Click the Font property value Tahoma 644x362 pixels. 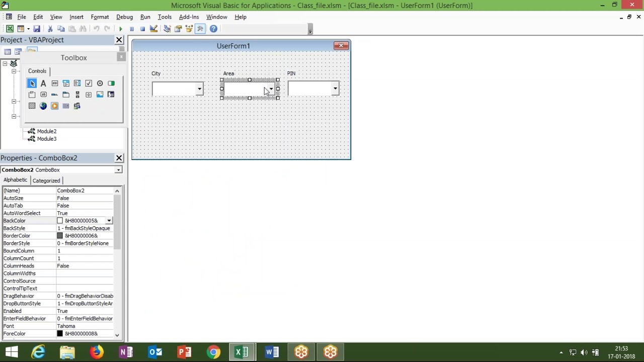85,326
